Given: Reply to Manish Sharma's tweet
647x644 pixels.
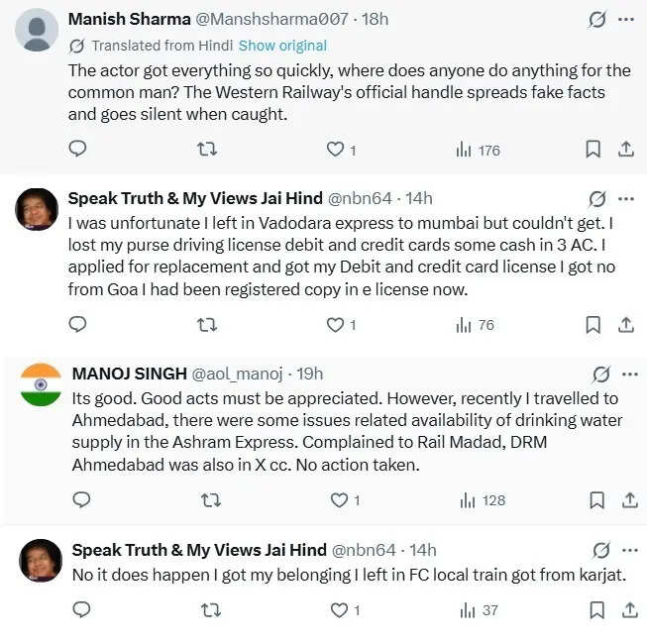Looking at the screenshot, I should (78, 150).
